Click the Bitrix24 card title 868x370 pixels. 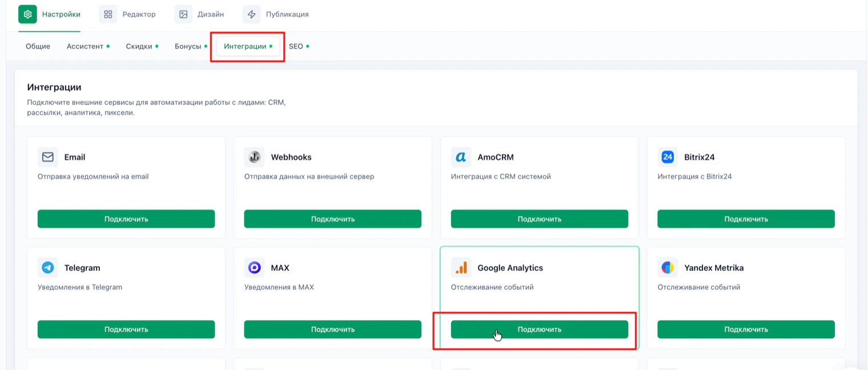point(700,157)
